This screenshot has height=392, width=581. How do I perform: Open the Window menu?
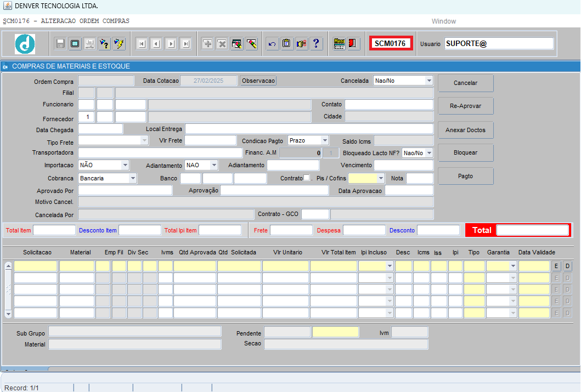coord(443,21)
